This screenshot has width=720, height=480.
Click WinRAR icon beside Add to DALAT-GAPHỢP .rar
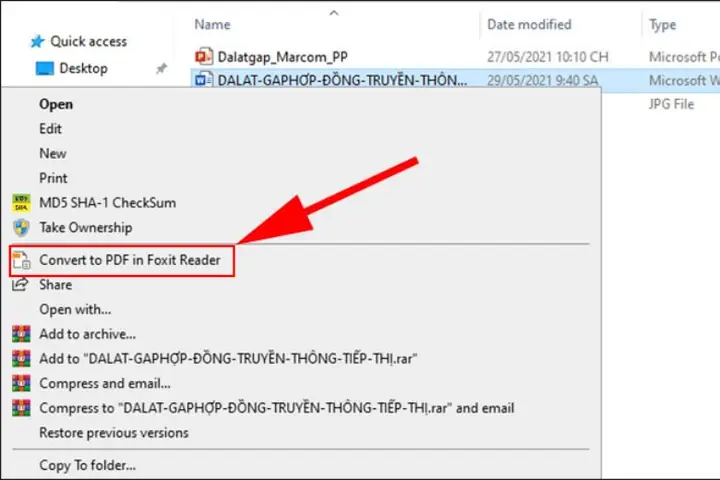point(21,358)
